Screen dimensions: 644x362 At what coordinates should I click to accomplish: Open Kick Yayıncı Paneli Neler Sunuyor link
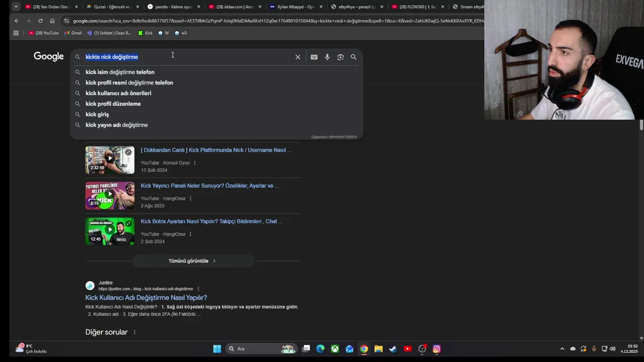click(x=210, y=186)
